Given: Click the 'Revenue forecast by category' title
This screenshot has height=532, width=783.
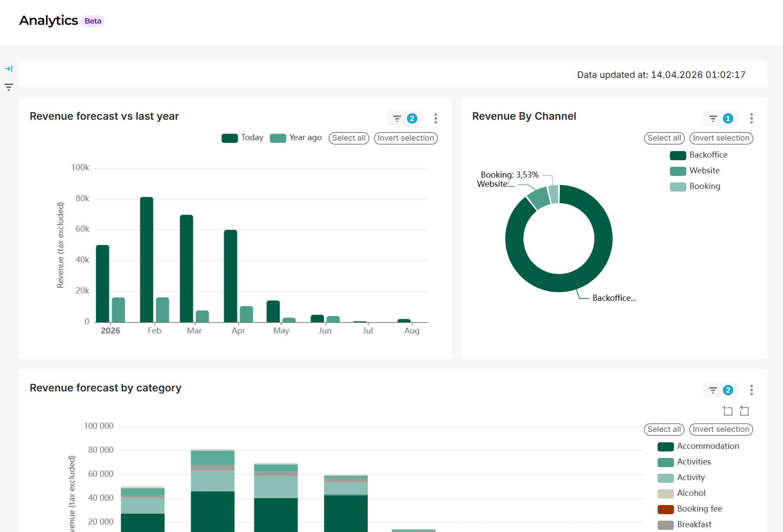Looking at the screenshot, I should click(105, 388).
